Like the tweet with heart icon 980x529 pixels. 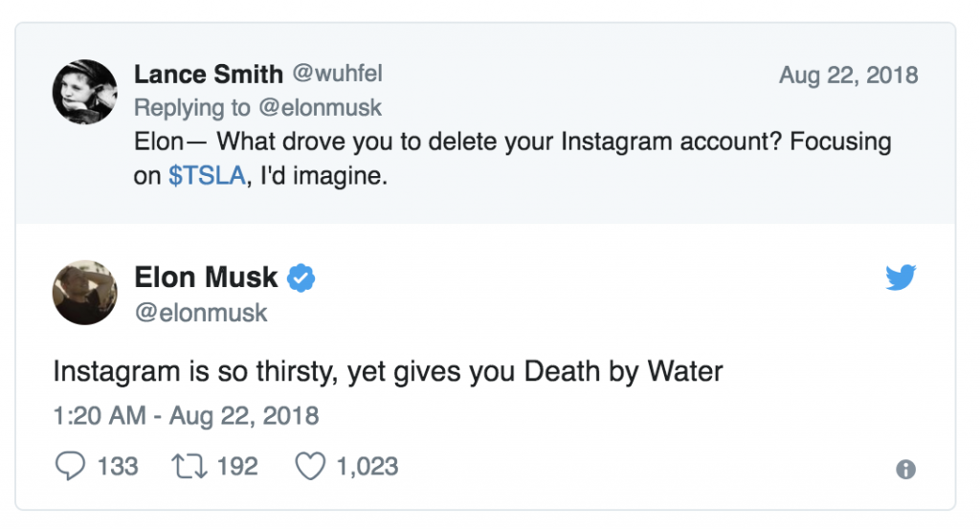click(x=311, y=466)
